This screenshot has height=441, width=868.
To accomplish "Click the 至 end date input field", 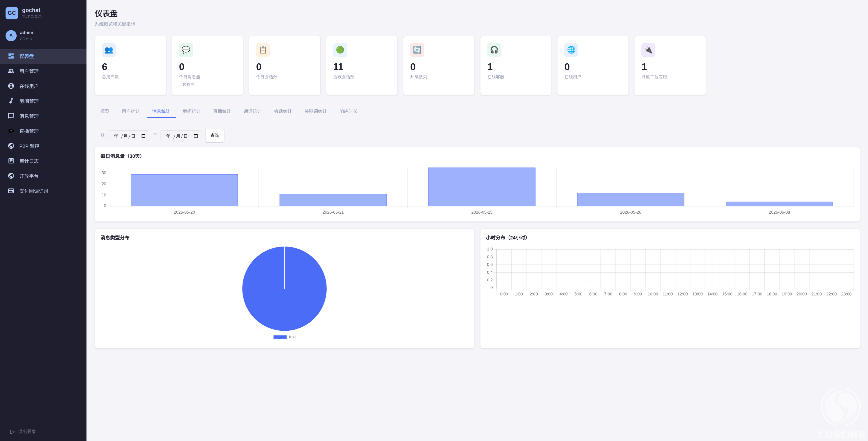I will 181,136.
